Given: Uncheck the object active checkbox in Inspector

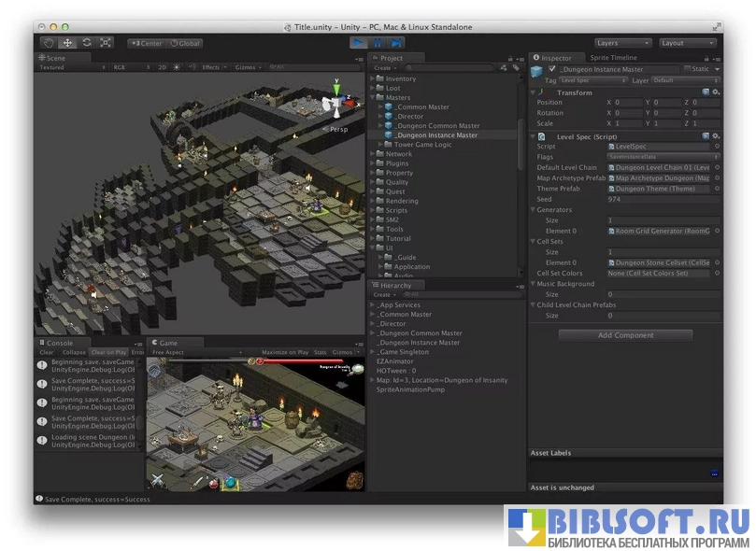Looking at the screenshot, I should tap(552, 69).
